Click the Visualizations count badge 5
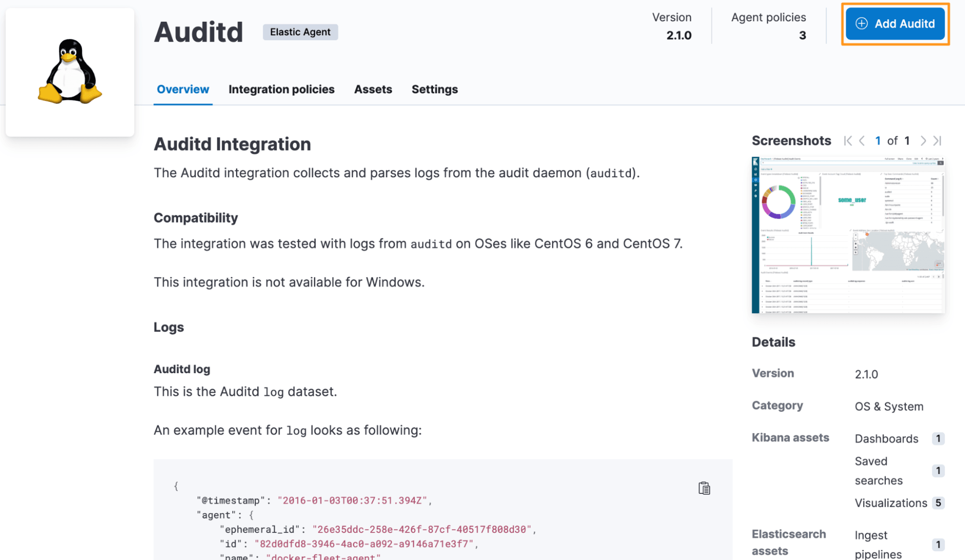This screenshot has width=965, height=560. 938,503
